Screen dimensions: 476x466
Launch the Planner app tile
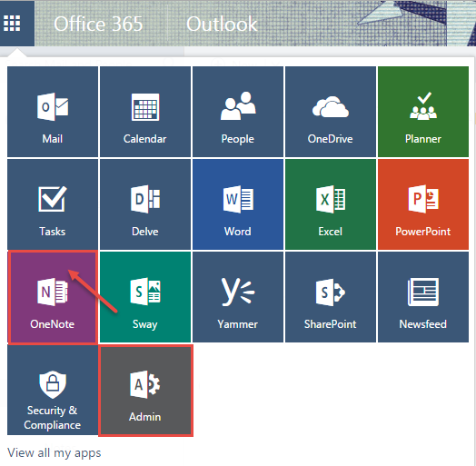[423, 112]
